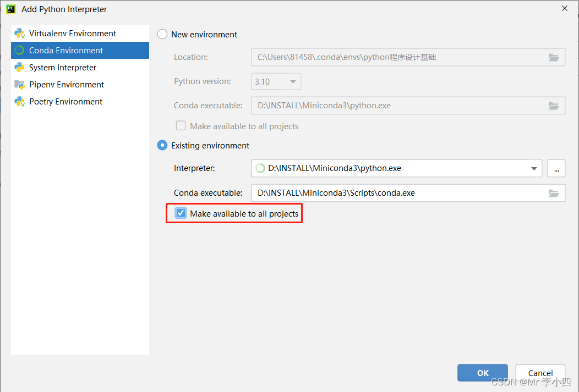Close the Add Python Interpreter dialog
This screenshot has width=579, height=392.
pos(564,8)
